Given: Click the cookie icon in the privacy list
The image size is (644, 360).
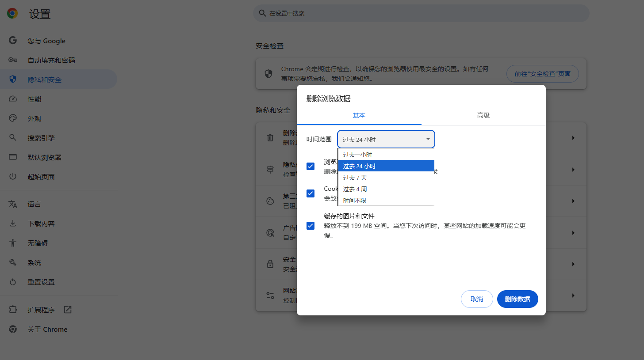Looking at the screenshot, I should click(270, 201).
